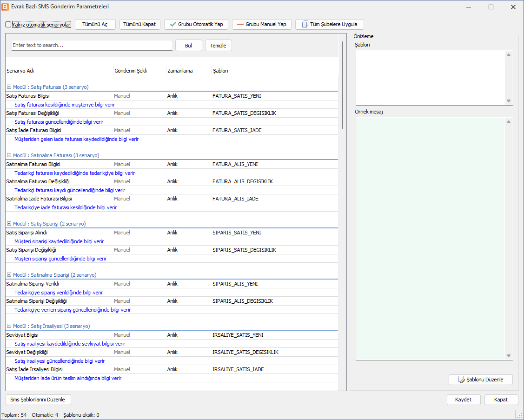Viewport: 524px width, 420px height.
Task: Click the red dash Grubu Manuel Yap icon
Action: [x=240, y=24]
